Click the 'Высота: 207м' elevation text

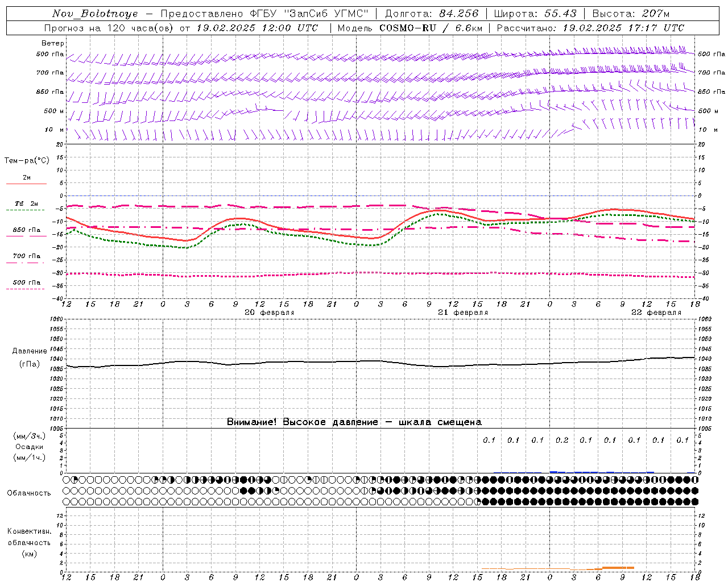click(x=631, y=14)
